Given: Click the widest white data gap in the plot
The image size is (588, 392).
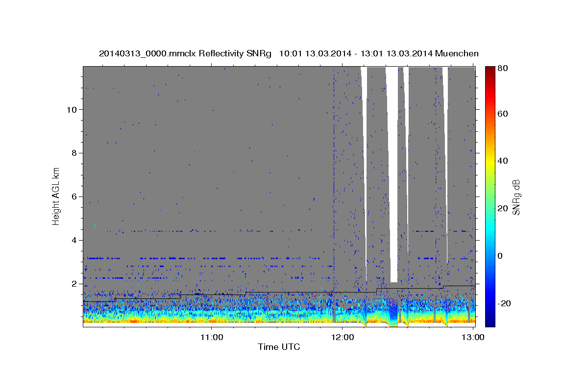Looking at the screenshot, I should (x=392, y=174).
